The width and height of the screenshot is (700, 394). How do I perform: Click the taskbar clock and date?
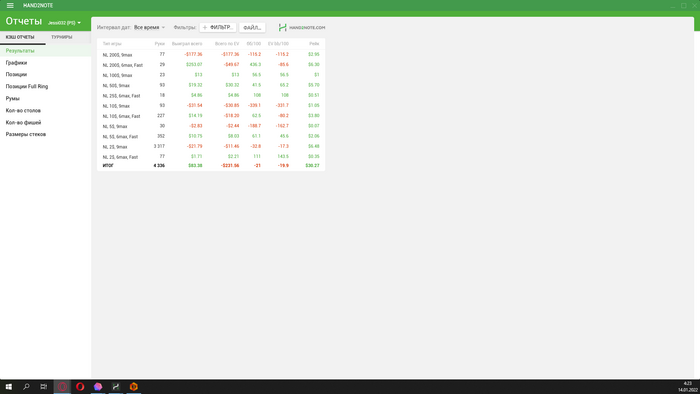(688, 386)
